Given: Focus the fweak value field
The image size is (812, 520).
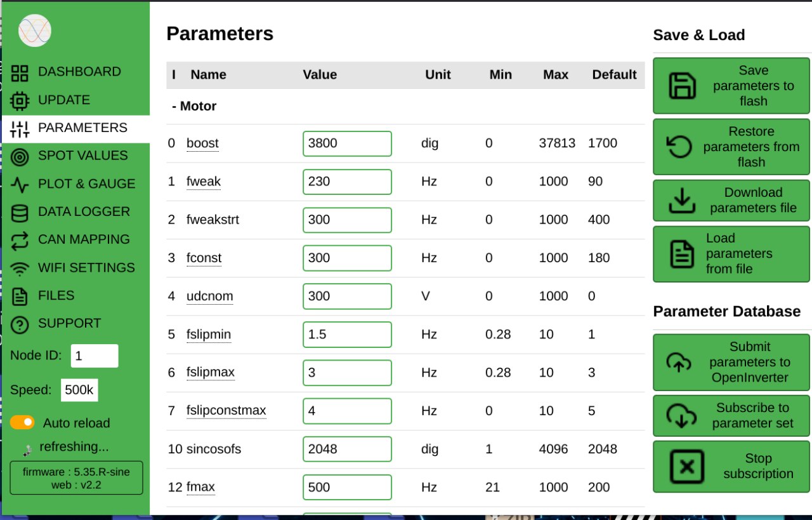Looking at the screenshot, I should (x=347, y=182).
